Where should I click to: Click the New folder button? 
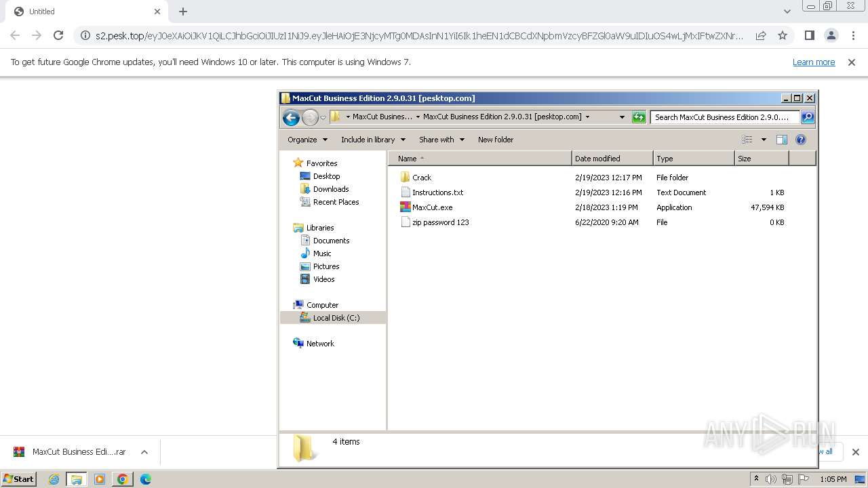click(x=496, y=140)
